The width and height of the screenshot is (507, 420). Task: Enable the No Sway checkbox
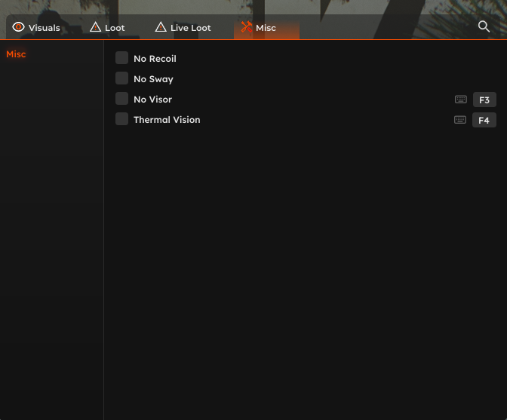[122, 78]
